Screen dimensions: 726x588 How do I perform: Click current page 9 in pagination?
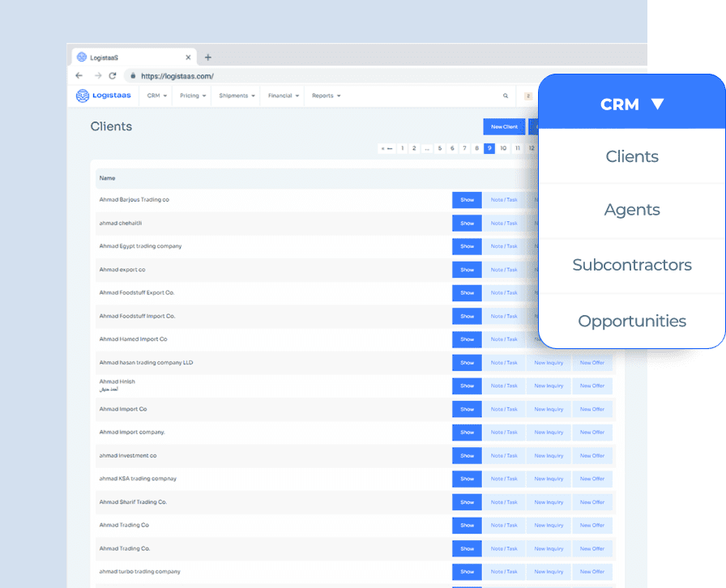[489, 148]
